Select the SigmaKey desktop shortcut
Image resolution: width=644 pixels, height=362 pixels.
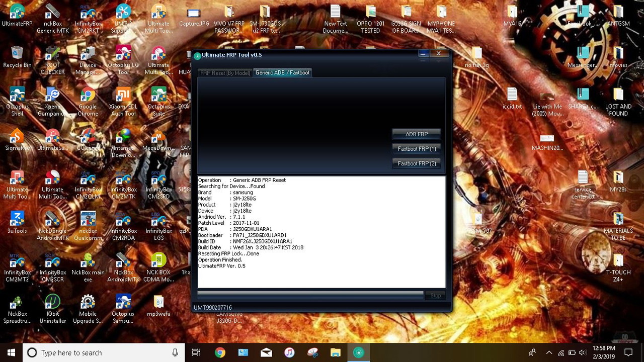[x=17, y=140]
